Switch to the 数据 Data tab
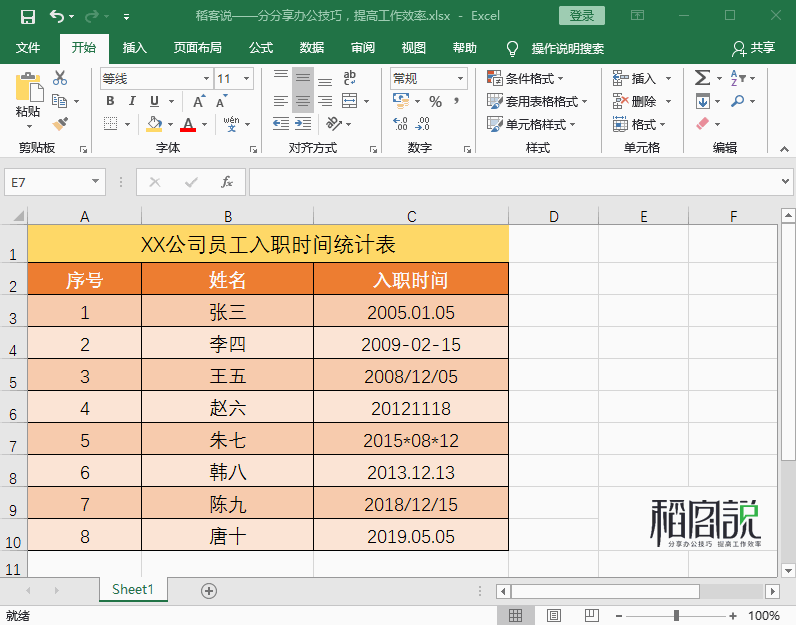 point(312,48)
